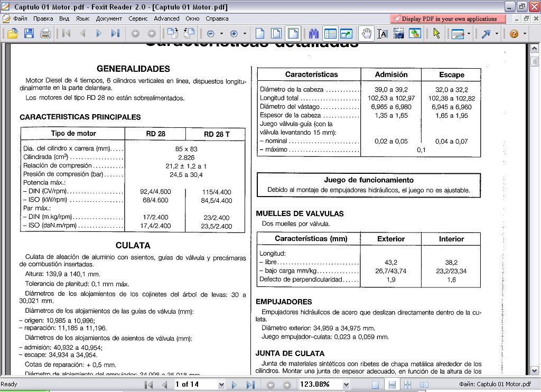Screen dimensions: 541x392
Task: Open the Сервис menu
Action: (138, 18)
